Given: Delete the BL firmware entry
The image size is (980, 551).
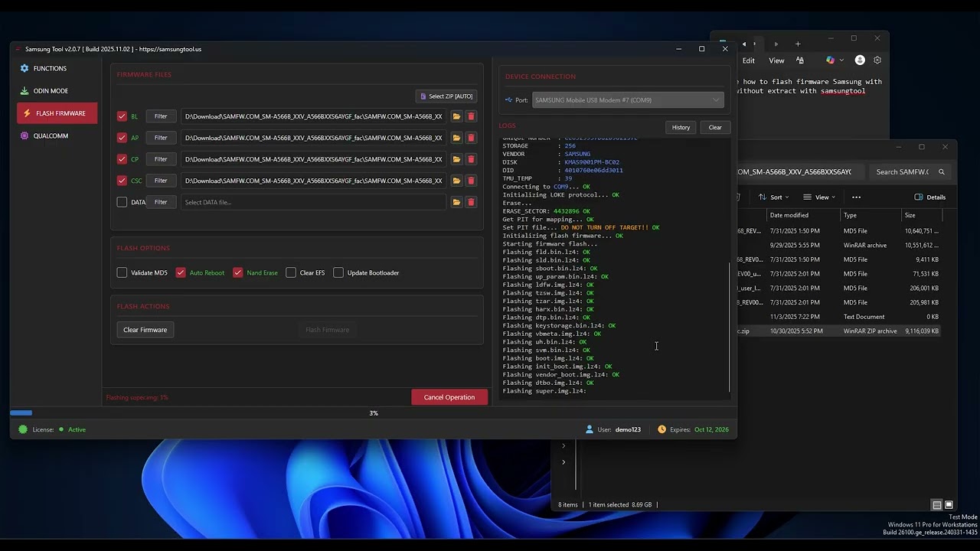Looking at the screenshot, I should [x=471, y=116].
